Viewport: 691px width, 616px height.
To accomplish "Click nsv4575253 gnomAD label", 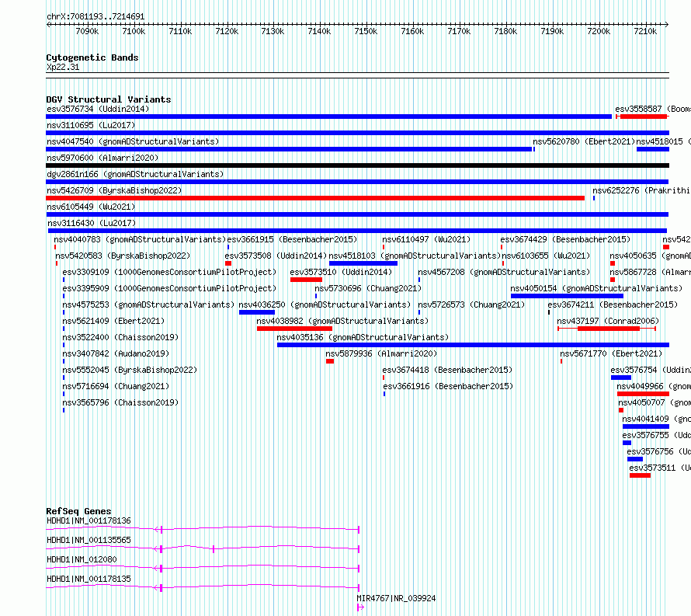I will tap(148, 305).
